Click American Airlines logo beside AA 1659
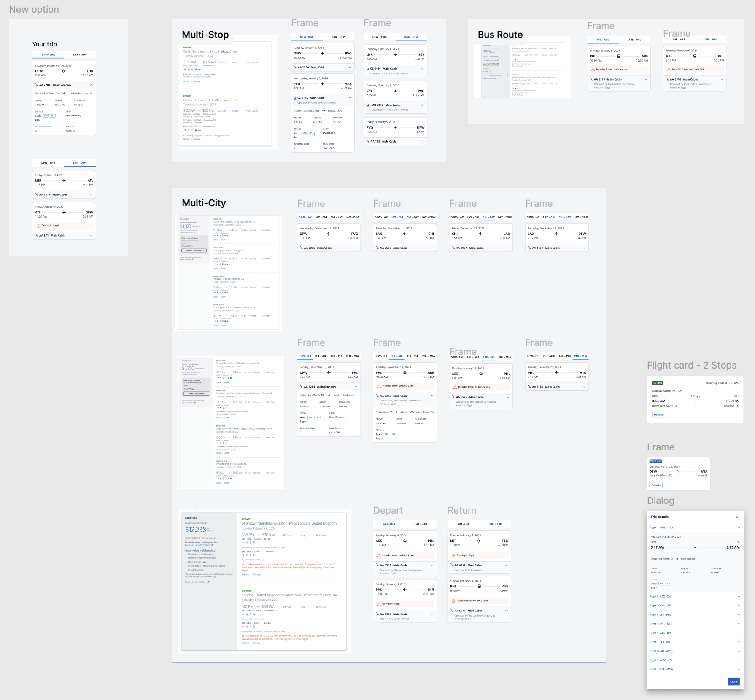Screen dimensions: 755x700 529,248
